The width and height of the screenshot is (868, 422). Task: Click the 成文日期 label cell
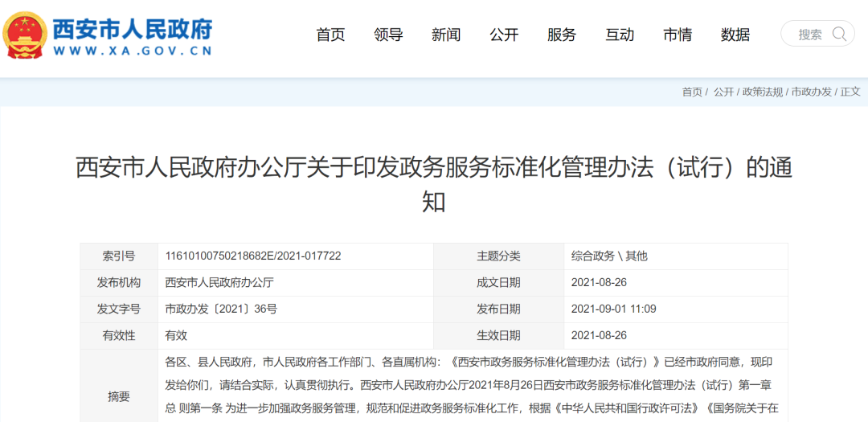point(498,283)
